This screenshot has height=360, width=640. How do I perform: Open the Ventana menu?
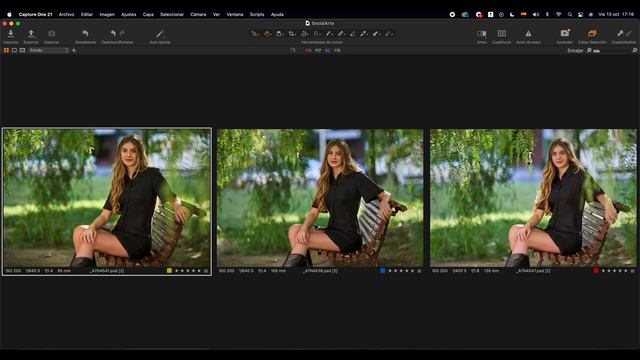click(235, 14)
